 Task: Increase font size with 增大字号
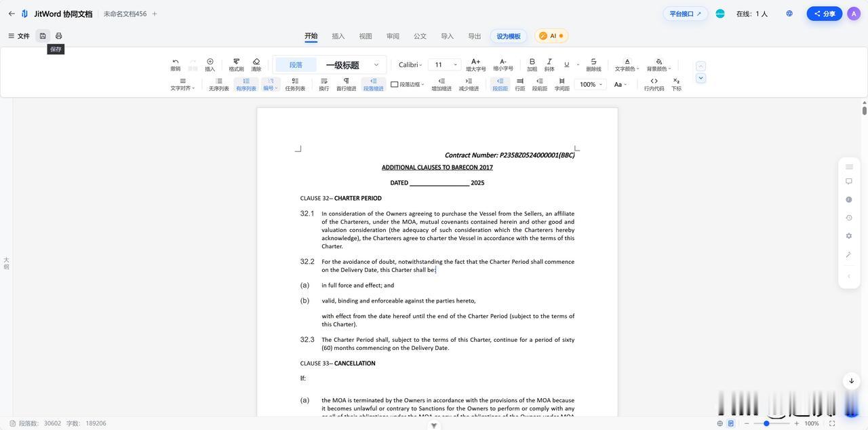tap(475, 64)
